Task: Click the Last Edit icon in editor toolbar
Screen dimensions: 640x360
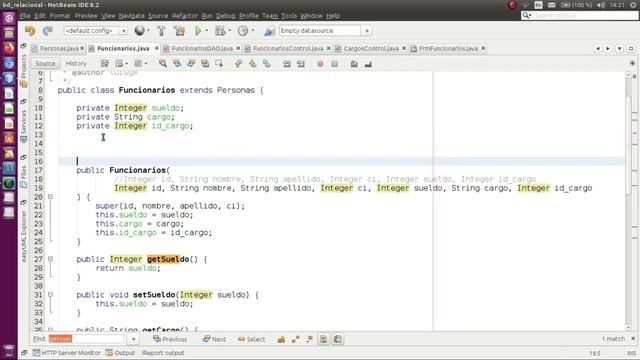Action: 104,64
